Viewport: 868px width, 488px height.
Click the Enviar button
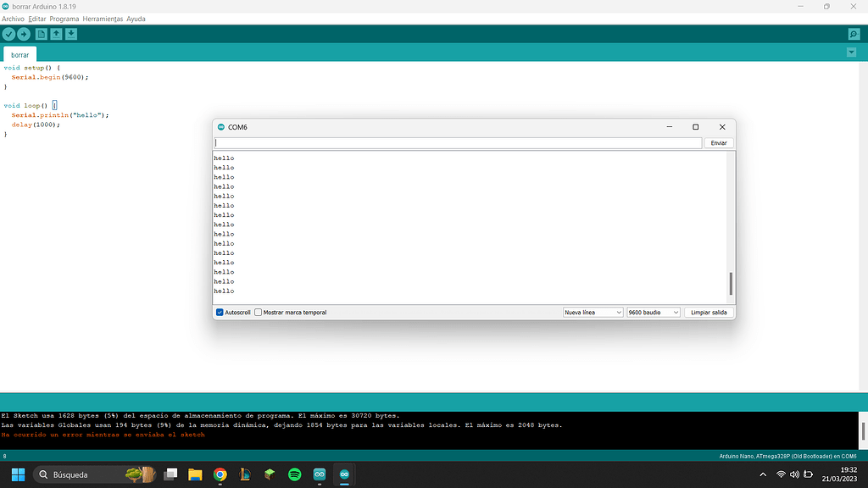click(718, 142)
